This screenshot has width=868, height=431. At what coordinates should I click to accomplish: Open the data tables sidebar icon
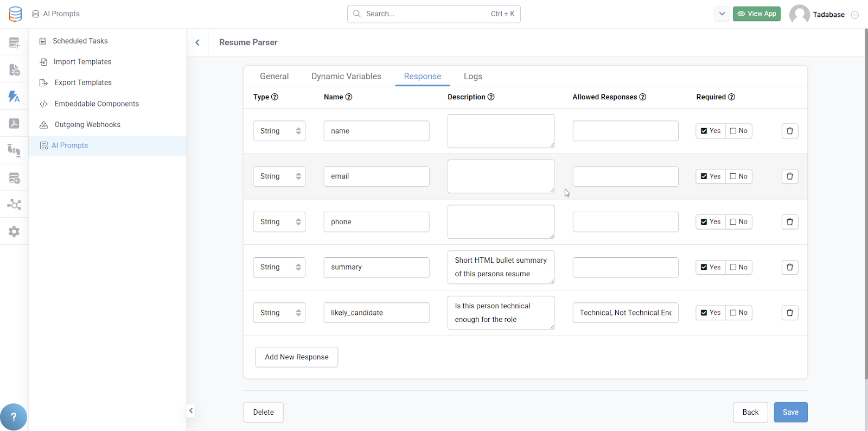pyautogui.click(x=14, y=42)
